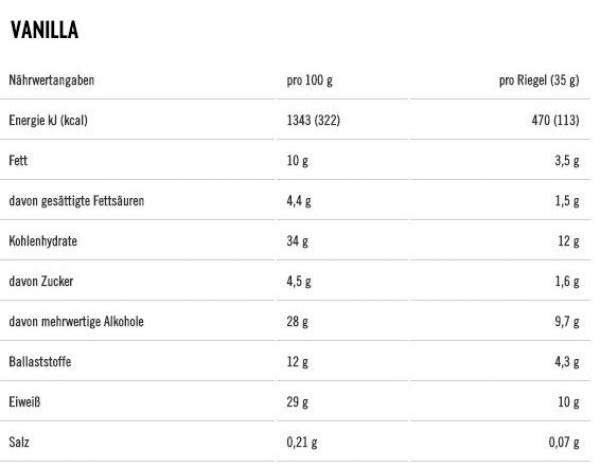
Task: Click the VANILLA heading
Action: point(43,32)
